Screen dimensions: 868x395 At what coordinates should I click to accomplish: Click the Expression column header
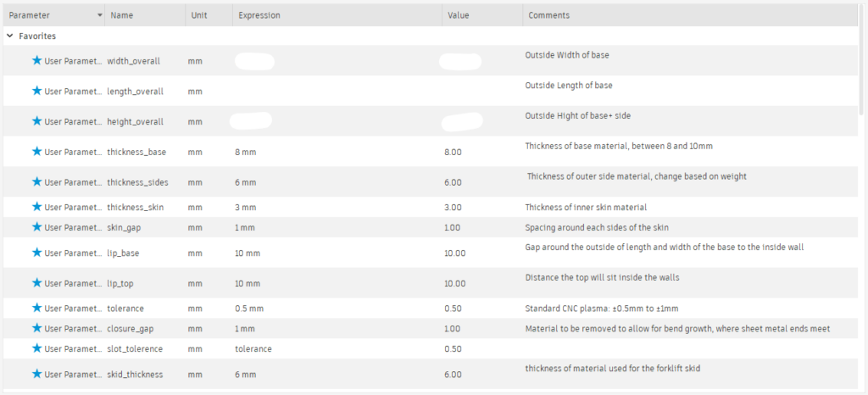[x=259, y=15]
